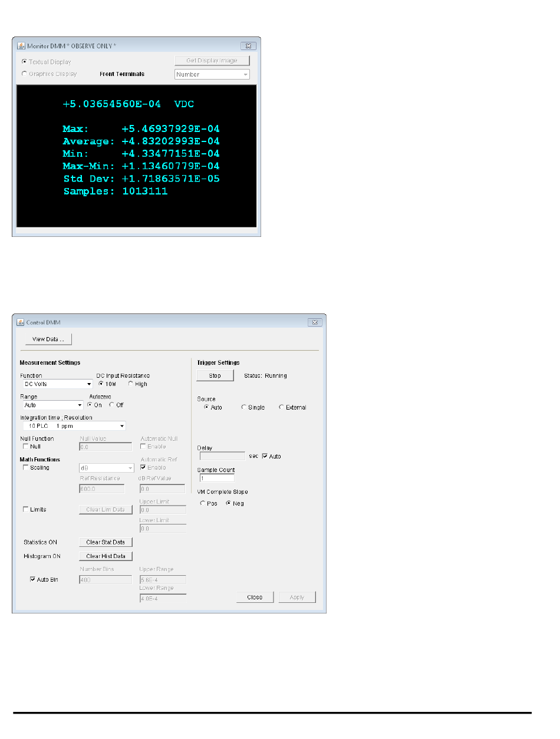The width and height of the screenshot is (560, 739).
Task: Toggle the Automatic Ref Enable checkbox
Action: (x=143, y=467)
